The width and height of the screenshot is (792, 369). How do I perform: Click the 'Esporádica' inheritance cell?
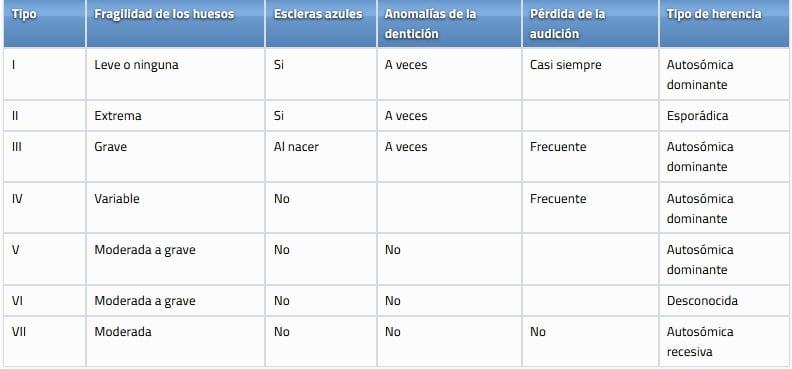[697, 116]
